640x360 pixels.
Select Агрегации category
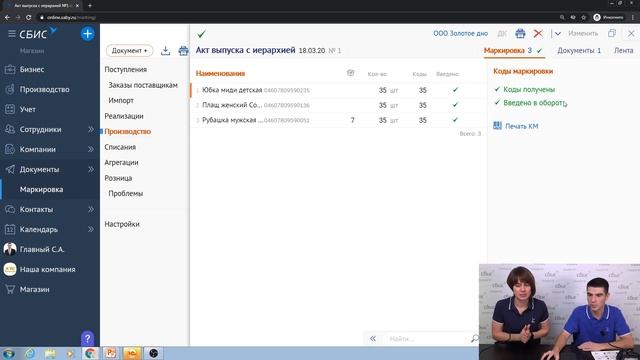121,162
